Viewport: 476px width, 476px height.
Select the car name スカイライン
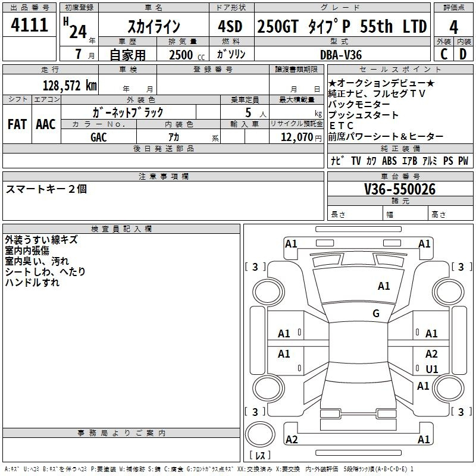pos(154,26)
